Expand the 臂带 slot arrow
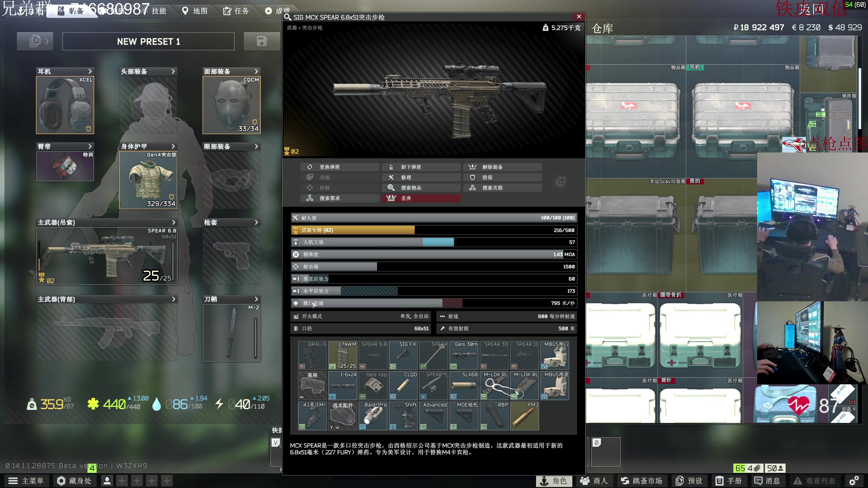This screenshot has width=868, height=488. (x=90, y=146)
